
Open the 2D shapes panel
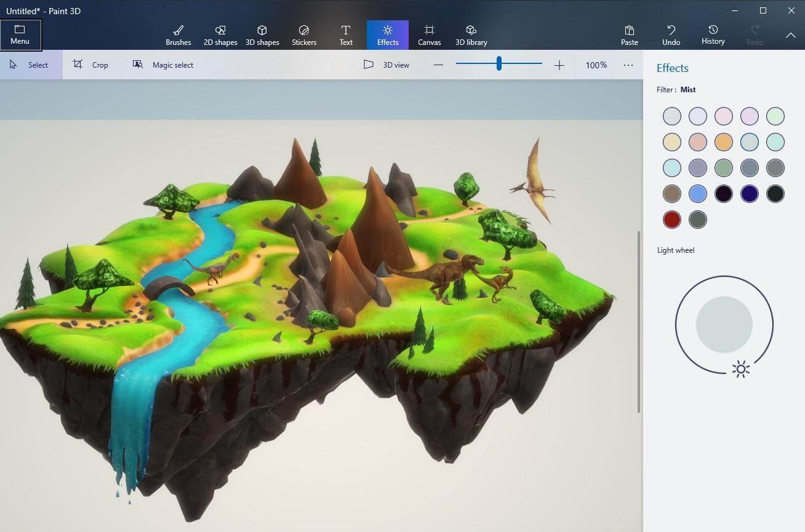coord(220,35)
